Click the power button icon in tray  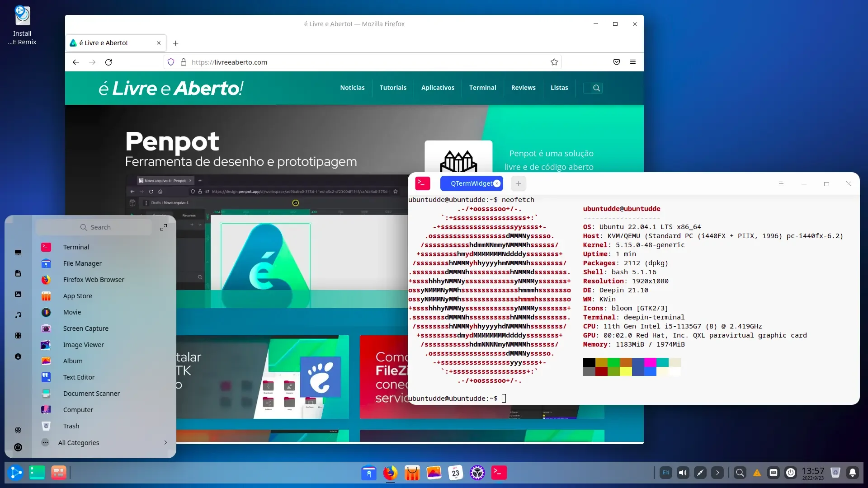791,473
